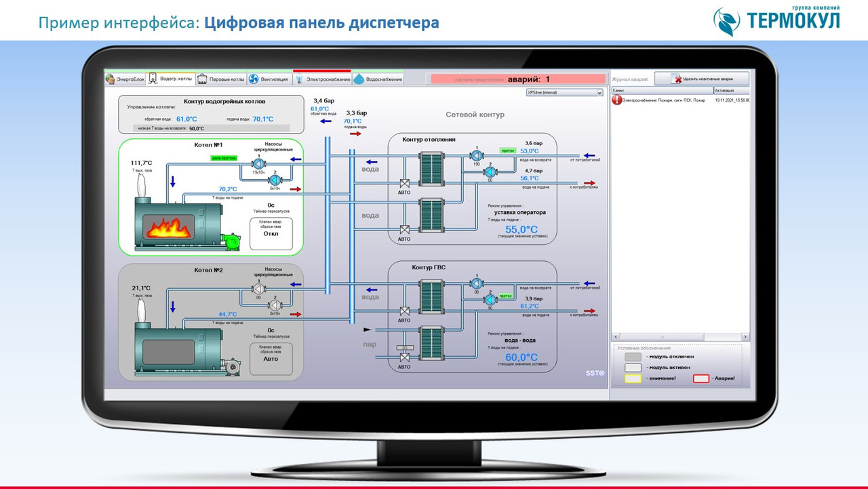This screenshot has height=489, width=868.
Task: Click ГВС circuit pump 2
Action: [x=490, y=299]
